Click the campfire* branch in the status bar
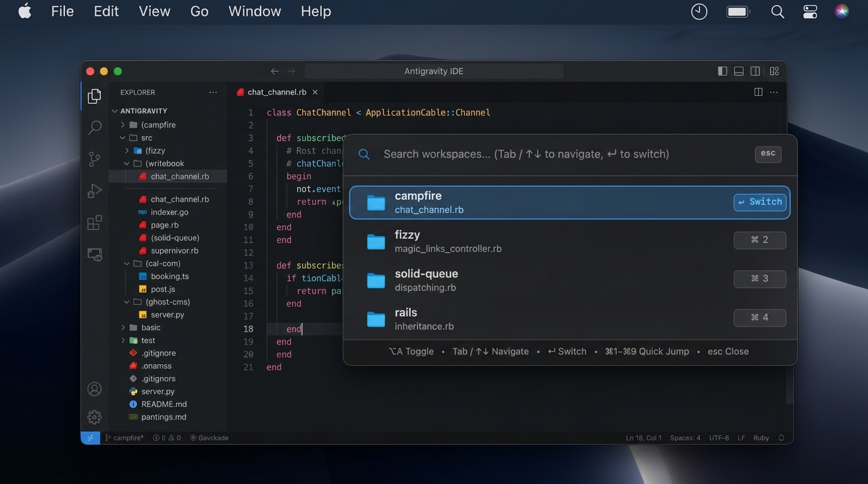868x484 pixels. point(124,438)
